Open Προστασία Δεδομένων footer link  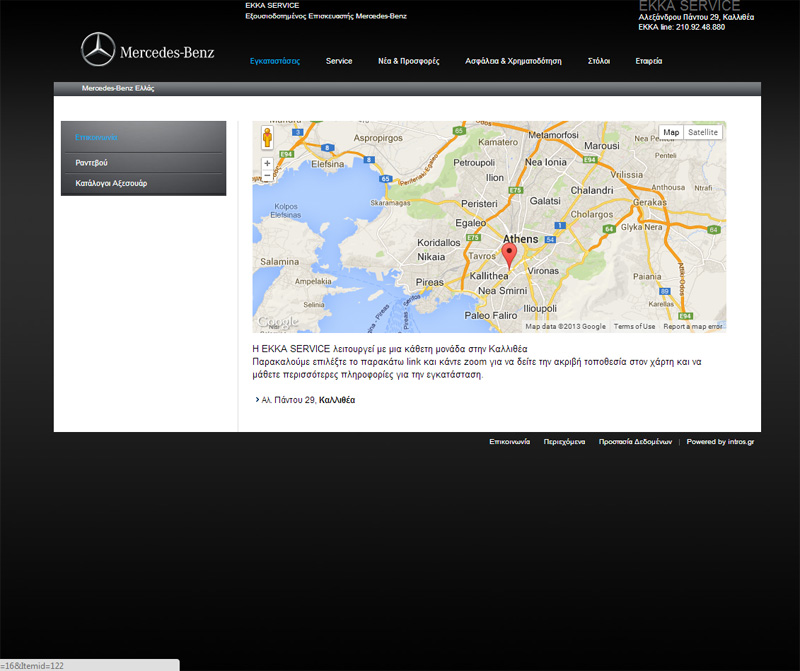point(635,441)
